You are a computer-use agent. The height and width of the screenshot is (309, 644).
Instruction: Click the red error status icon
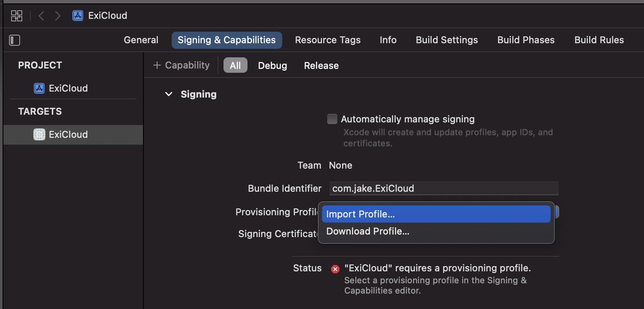coord(335,269)
